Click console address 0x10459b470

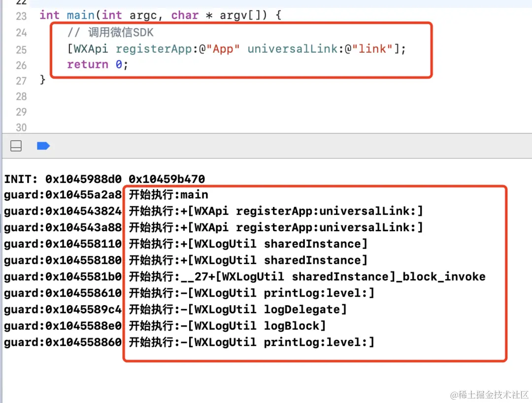(166, 179)
